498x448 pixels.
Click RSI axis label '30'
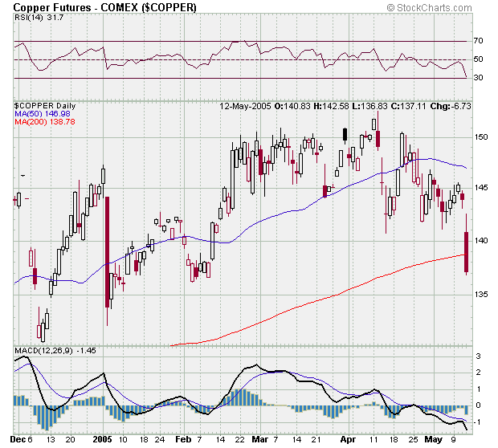pos(478,77)
